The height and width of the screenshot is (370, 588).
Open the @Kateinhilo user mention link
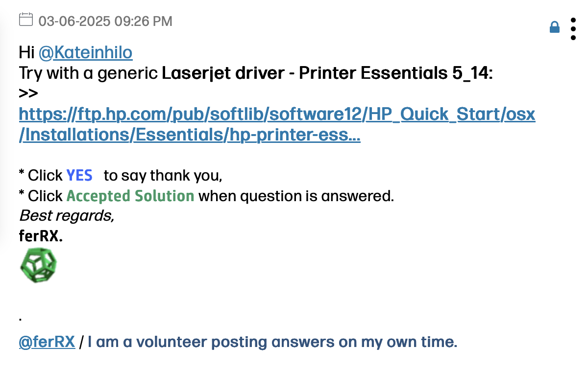(x=85, y=52)
